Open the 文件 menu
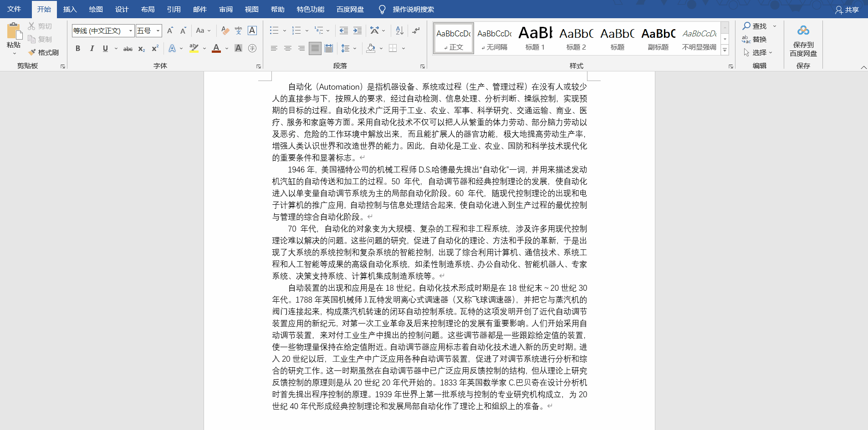The width and height of the screenshot is (868, 430). [14, 9]
